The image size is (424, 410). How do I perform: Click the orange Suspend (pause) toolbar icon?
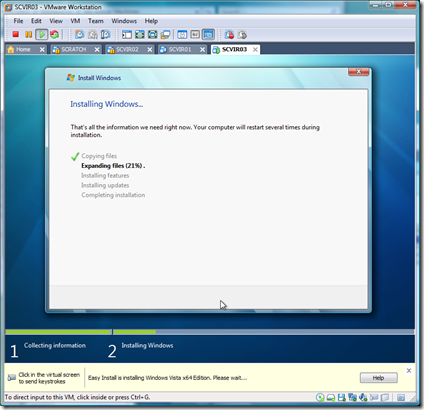28,34
